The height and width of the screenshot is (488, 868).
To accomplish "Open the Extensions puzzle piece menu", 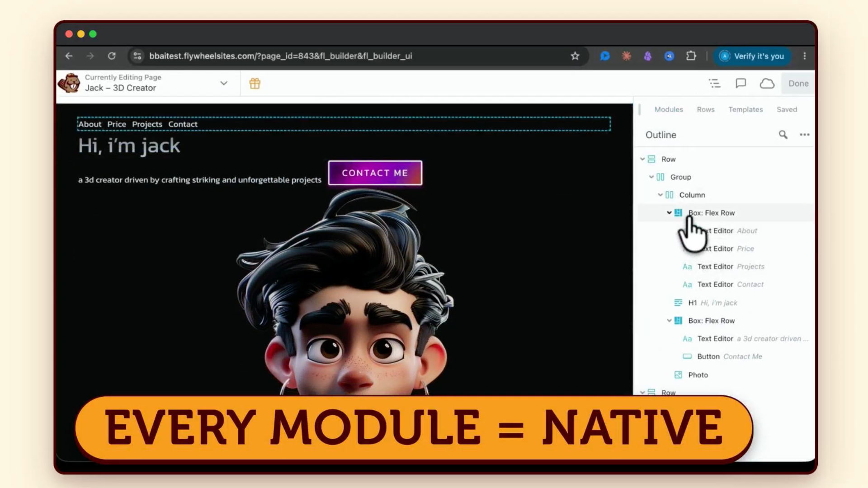I will [x=691, y=56].
